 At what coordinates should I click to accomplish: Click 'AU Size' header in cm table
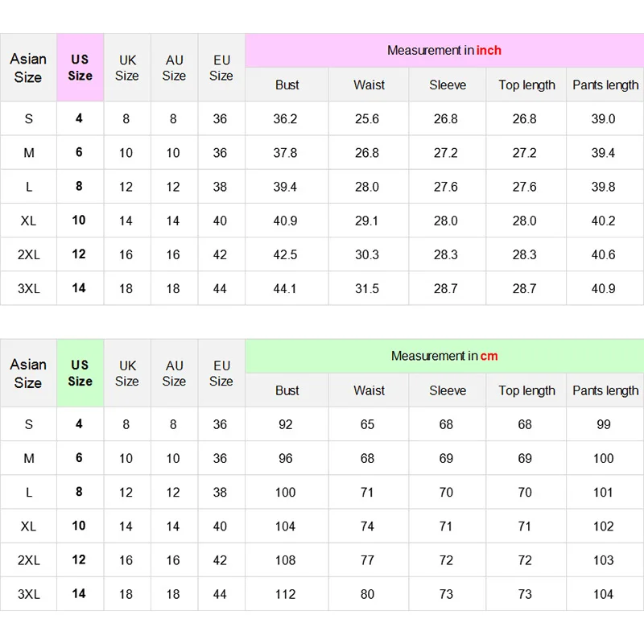tap(174, 373)
